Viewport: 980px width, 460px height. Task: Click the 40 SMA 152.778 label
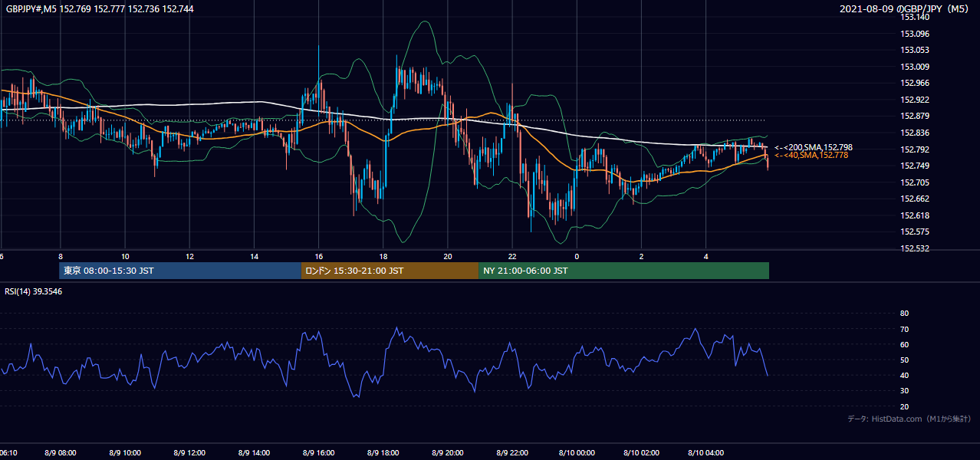pyautogui.click(x=811, y=155)
